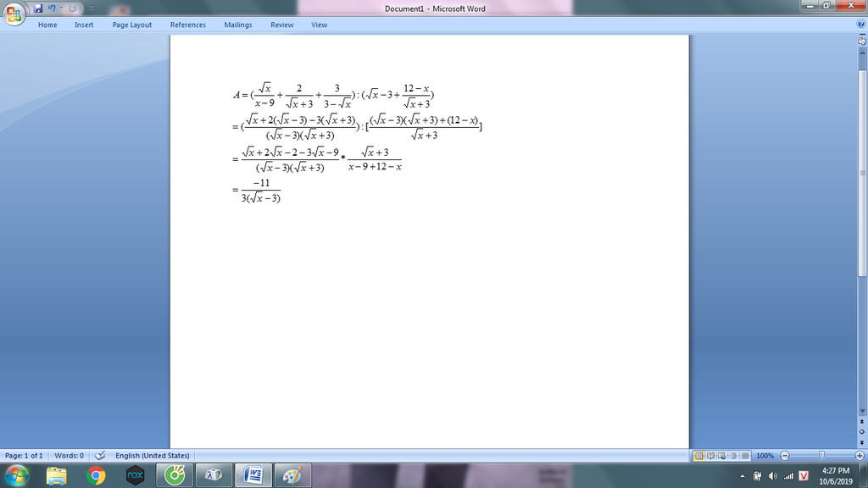This screenshot has width=868, height=488.
Task: Change language via English (United States)
Action: click(x=153, y=456)
